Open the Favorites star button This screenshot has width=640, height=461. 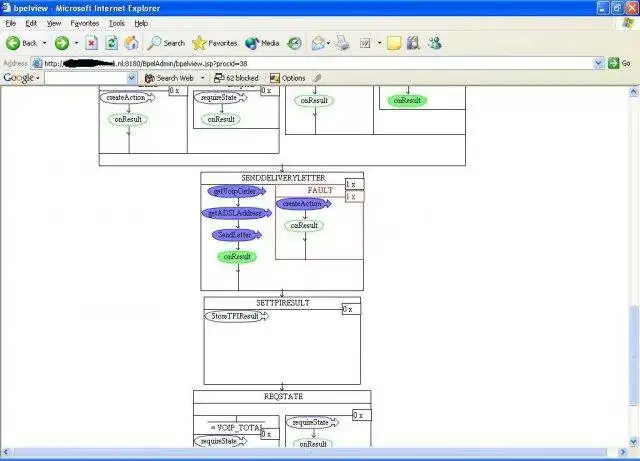[x=215, y=43]
